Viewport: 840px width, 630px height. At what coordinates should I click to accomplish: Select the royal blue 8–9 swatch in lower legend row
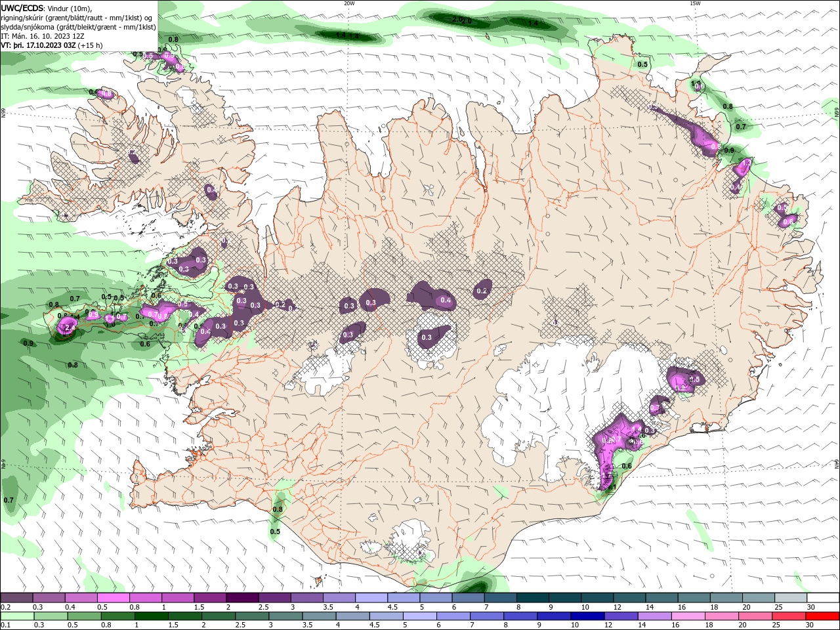coord(520,616)
